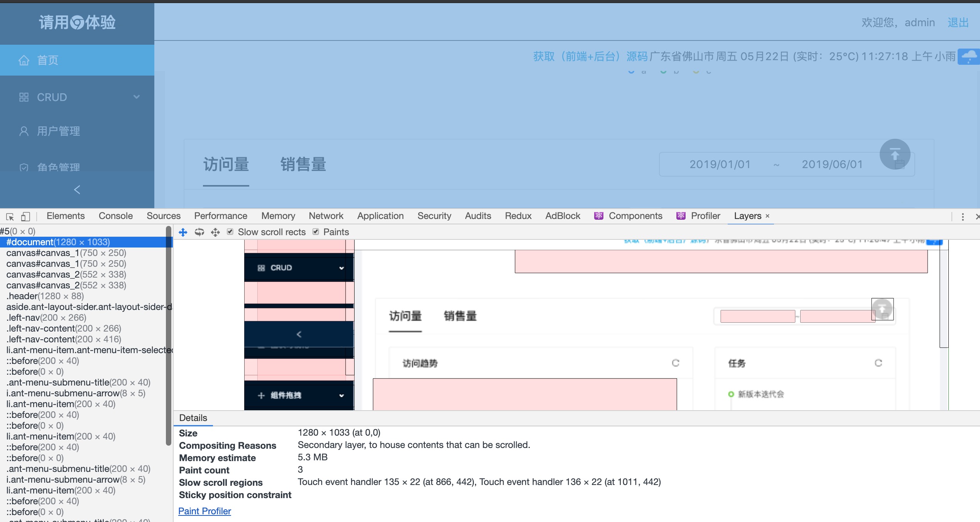Open the Network tab
The height and width of the screenshot is (522, 980).
326,216
